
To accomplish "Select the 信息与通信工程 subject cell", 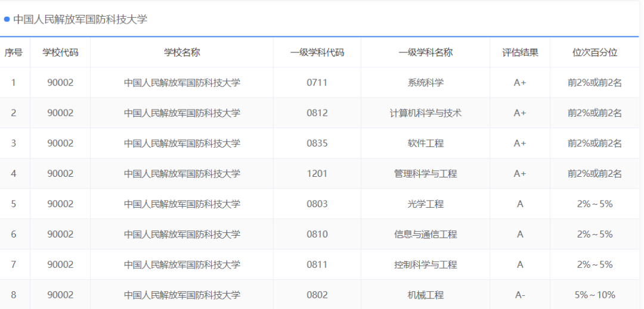I will (x=426, y=235).
